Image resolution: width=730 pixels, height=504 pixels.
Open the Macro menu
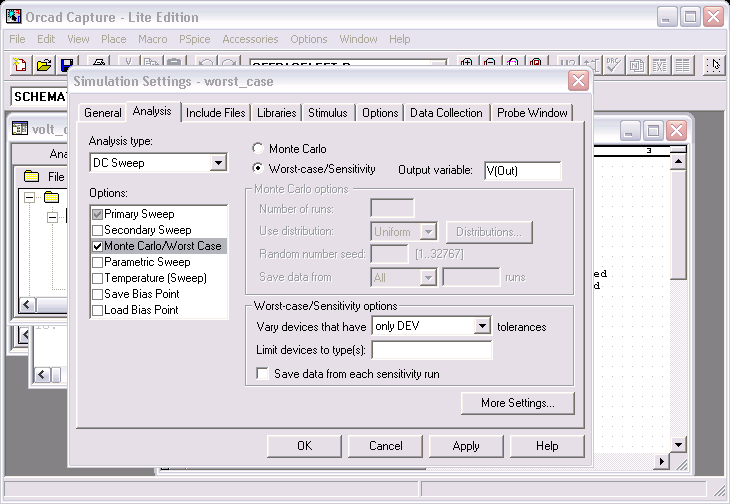pos(153,39)
